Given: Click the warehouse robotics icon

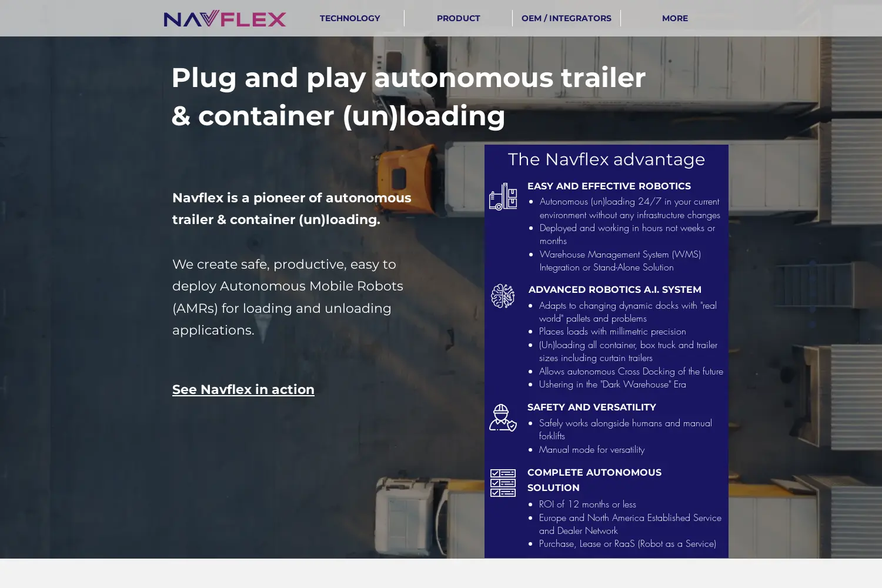Looking at the screenshot, I should tap(503, 196).
